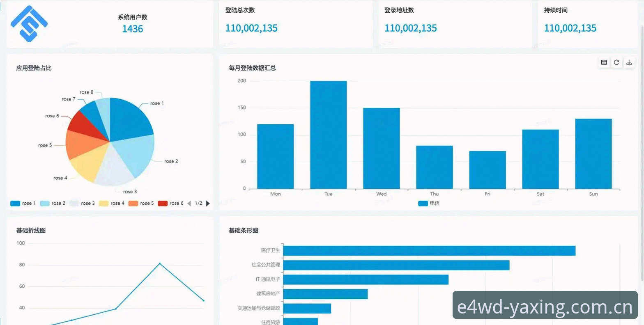Click the page vertical scrollbar
This screenshot has width=644, height=325.
click(642, 153)
